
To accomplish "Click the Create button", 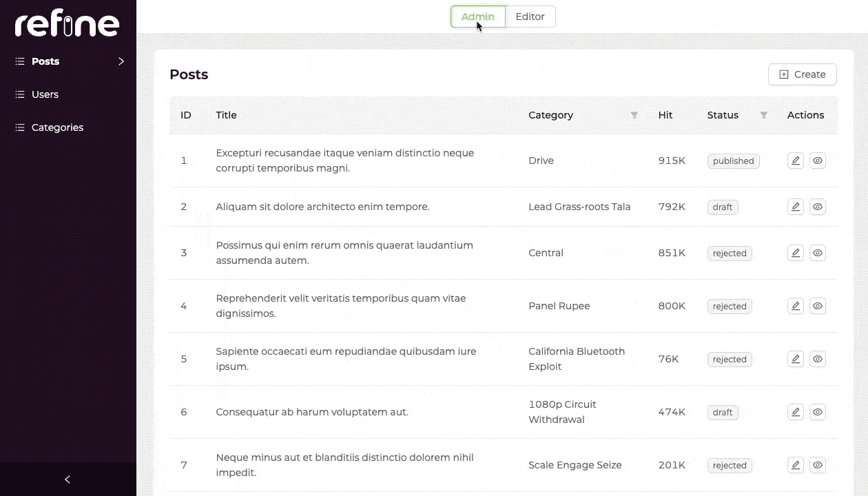I will point(802,74).
